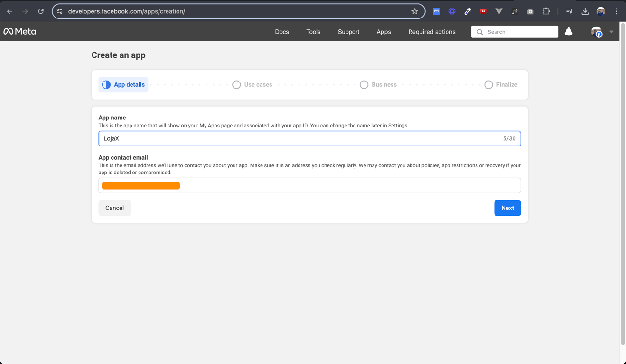The image size is (626, 364).
Task: Cancel the app creation
Action: coord(114,208)
